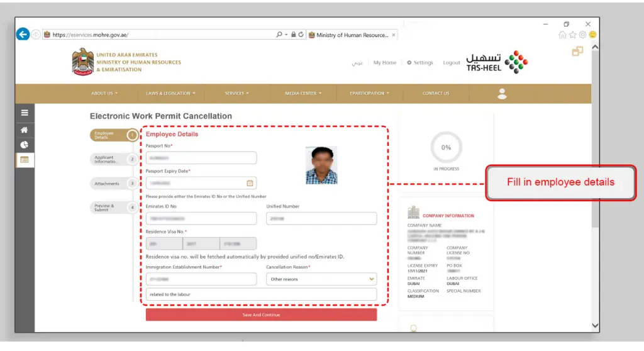Click the license expiry date 17/11/2021

click(x=416, y=271)
